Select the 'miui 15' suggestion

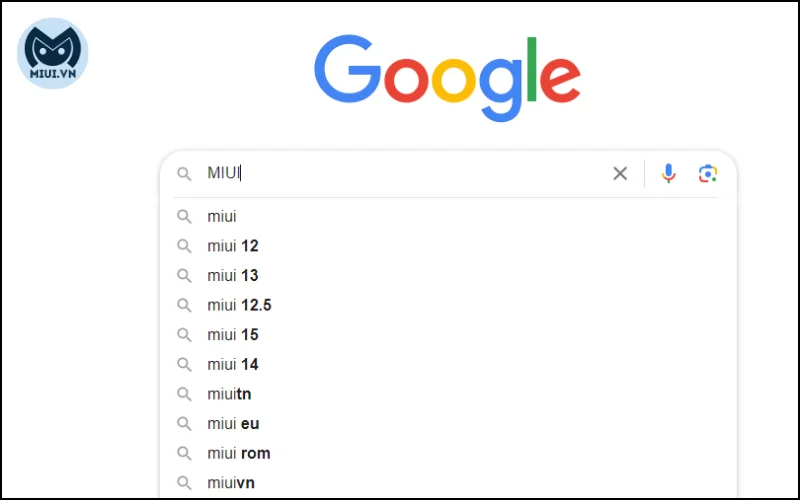click(x=448, y=335)
